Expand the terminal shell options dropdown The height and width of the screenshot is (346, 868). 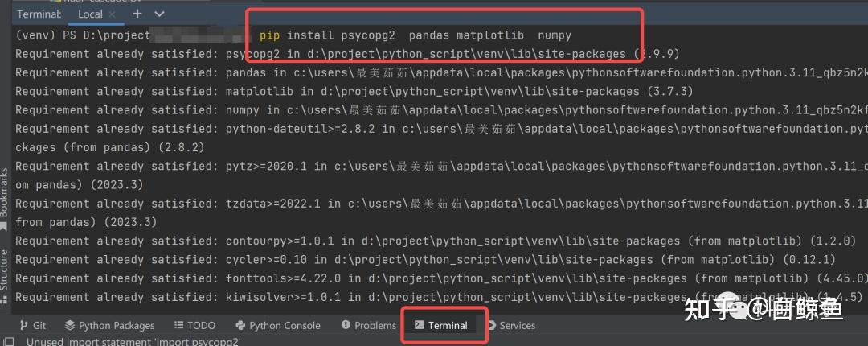coord(159,14)
